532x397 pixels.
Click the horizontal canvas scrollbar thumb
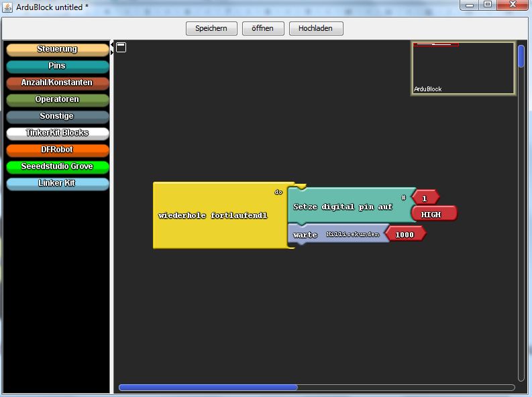208,387
